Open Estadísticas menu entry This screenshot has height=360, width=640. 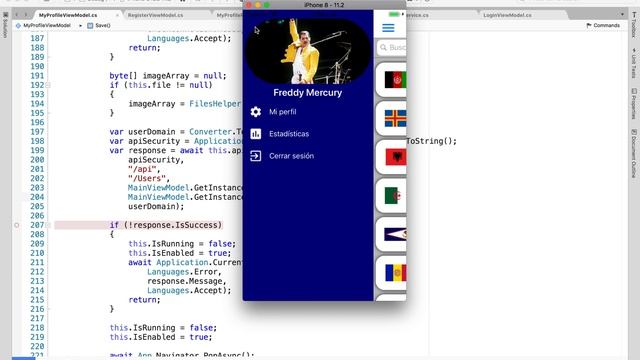[x=289, y=134]
